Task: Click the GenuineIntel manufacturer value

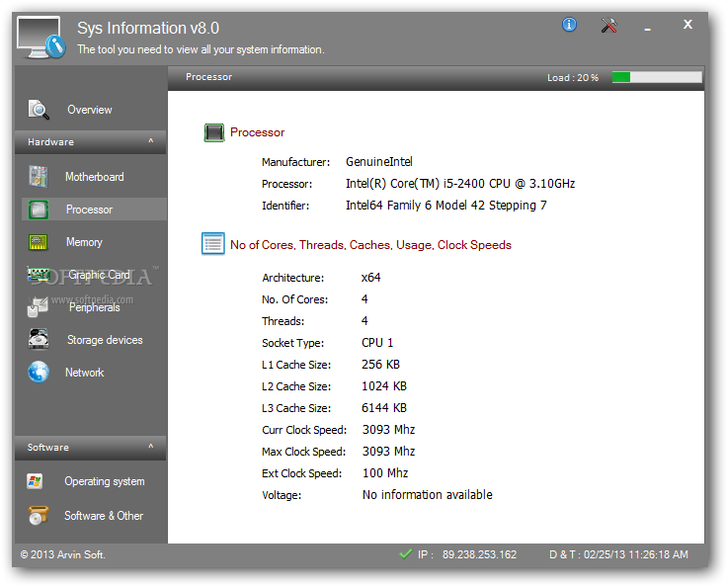Action: pos(379,162)
